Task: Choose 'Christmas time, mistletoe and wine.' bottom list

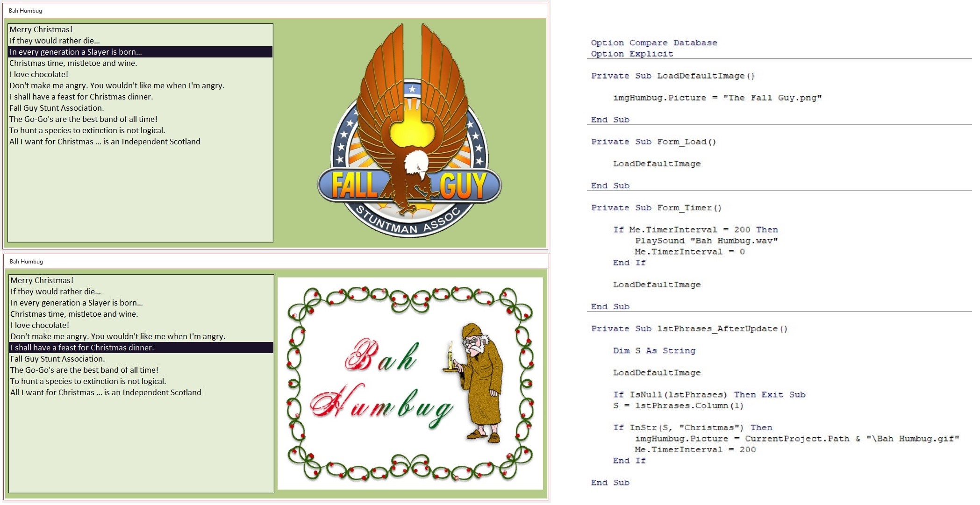Action: tap(74, 314)
